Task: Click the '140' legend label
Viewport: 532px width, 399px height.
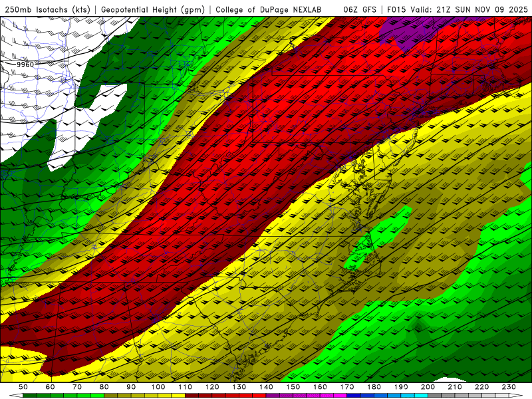Action: (266, 387)
